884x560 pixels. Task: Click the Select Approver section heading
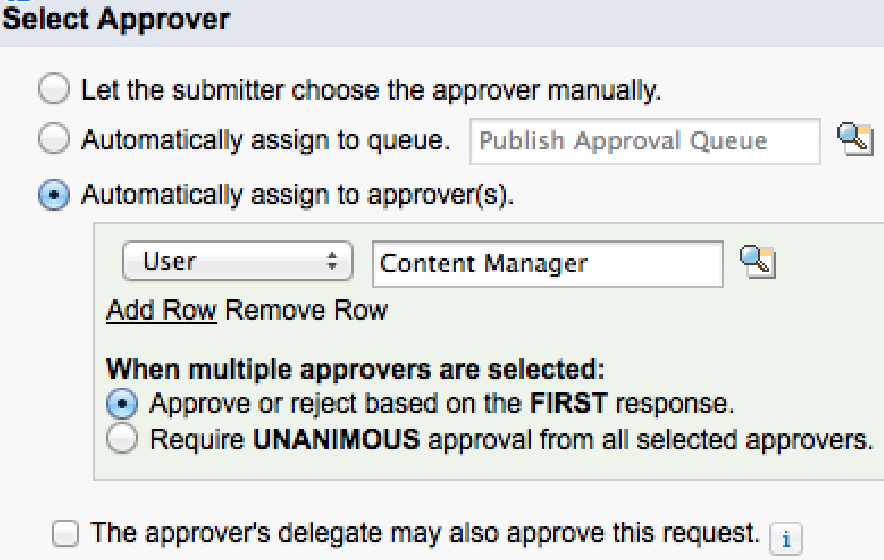(x=117, y=18)
